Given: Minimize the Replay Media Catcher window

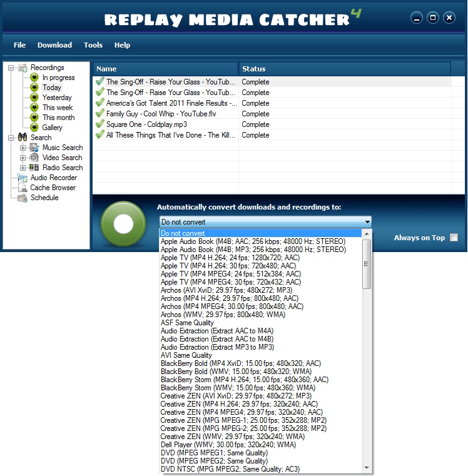Looking at the screenshot, I should coord(416,18).
